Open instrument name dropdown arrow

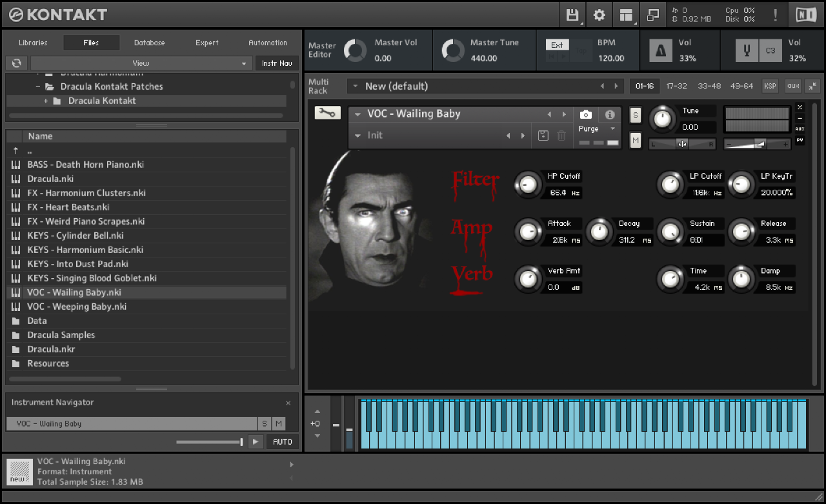coord(358,114)
